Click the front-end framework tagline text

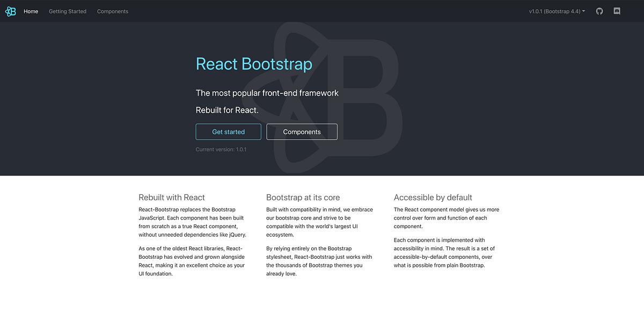click(267, 93)
